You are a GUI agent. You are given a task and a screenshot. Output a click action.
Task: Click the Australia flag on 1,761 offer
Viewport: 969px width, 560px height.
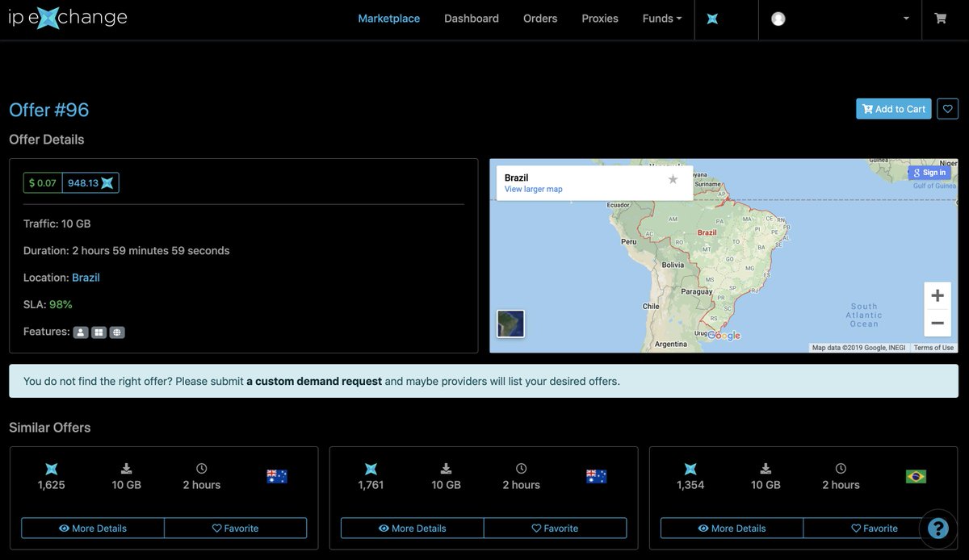pos(596,476)
